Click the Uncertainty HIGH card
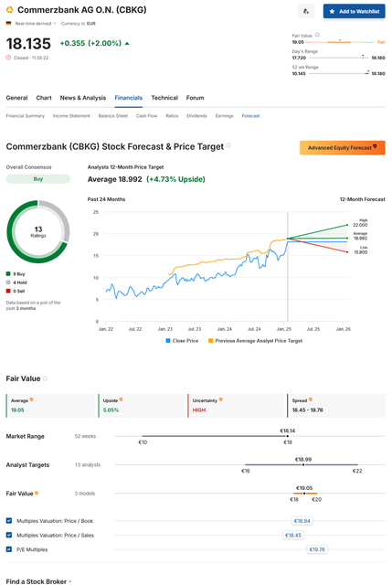 [x=237, y=406]
